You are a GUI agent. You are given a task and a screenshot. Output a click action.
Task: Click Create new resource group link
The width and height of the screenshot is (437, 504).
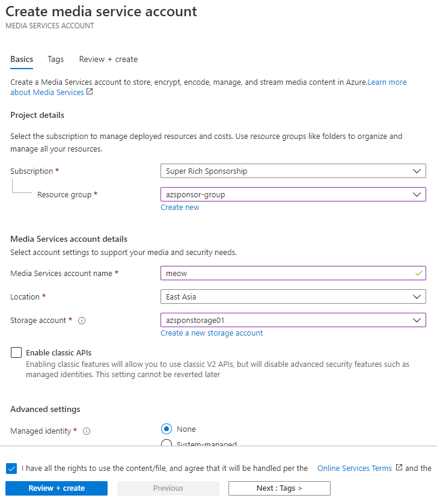(x=180, y=207)
